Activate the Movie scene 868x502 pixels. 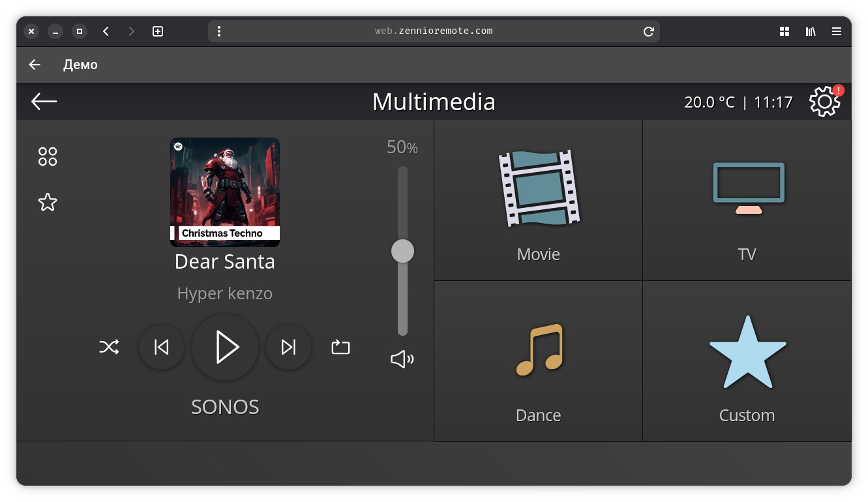click(538, 201)
